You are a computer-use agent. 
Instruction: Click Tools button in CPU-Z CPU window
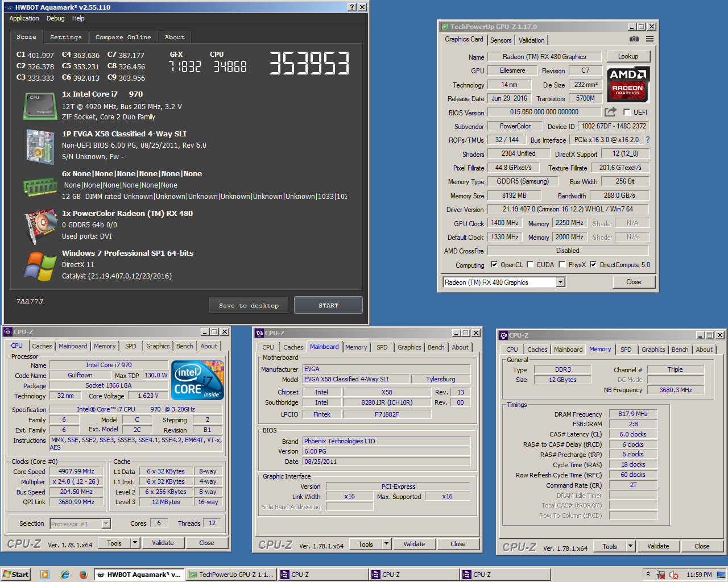point(114,543)
